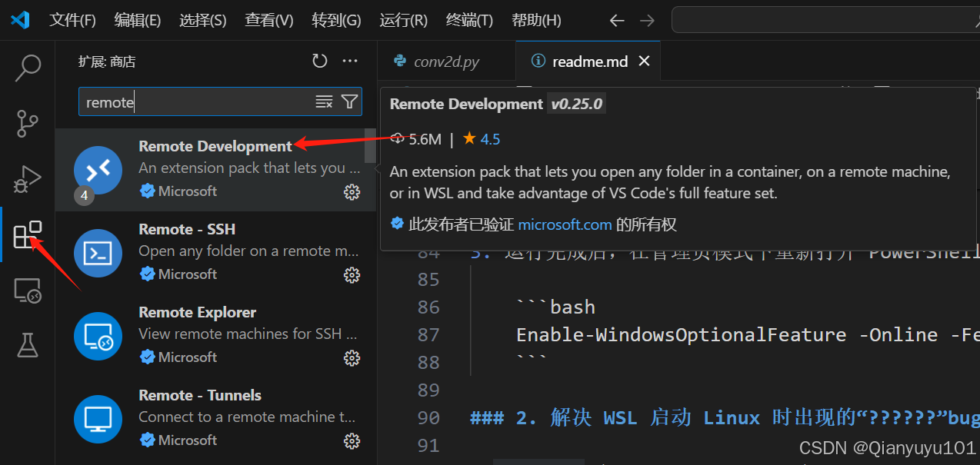
Task: Select the Extensions icon in activity bar
Action: (28, 234)
